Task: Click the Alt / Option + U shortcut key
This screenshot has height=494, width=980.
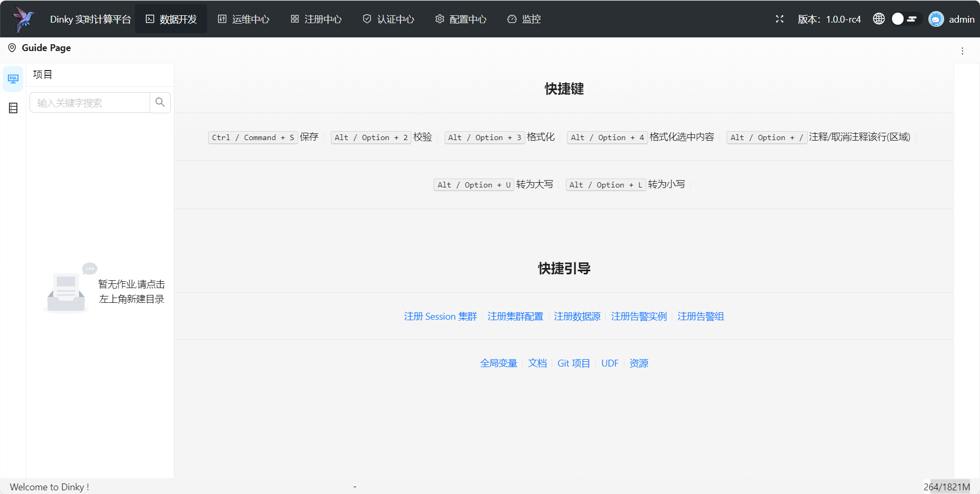Action: click(x=474, y=185)
